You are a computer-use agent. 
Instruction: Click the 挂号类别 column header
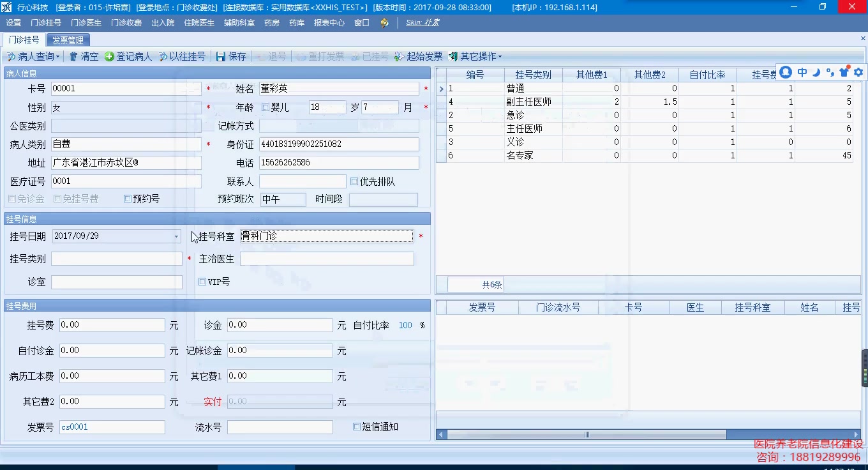click(533, 75)
